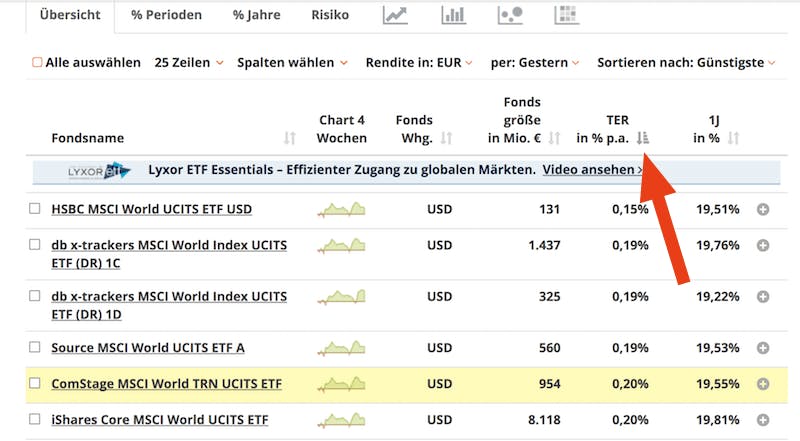Select checkbox for ComStage MSCI World TRN
800x441 pixels.
(35, 383)
